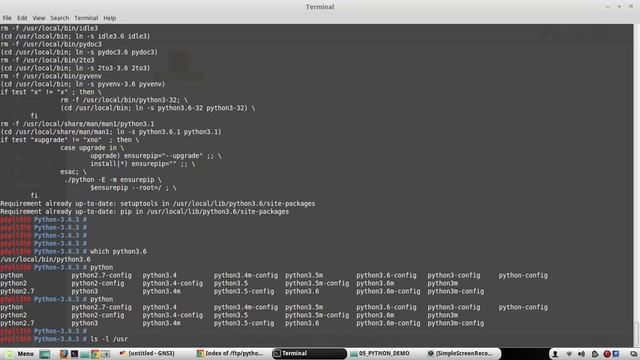The height and width of the screenshot is (360, 640).
Task: Click '$ensurepip --root=/' line
Action: click(x=133, y=188)
